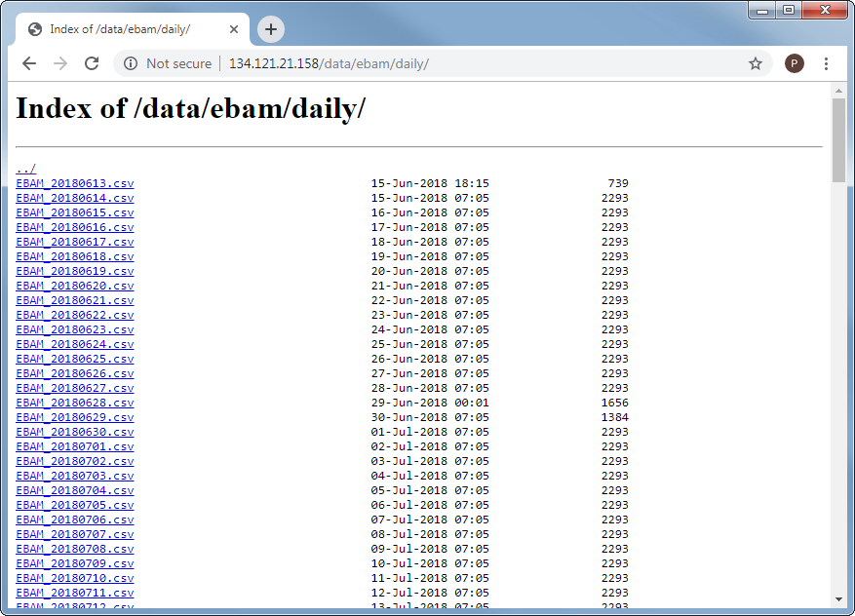Open EBAM_20180628.csv

point(75,403)
